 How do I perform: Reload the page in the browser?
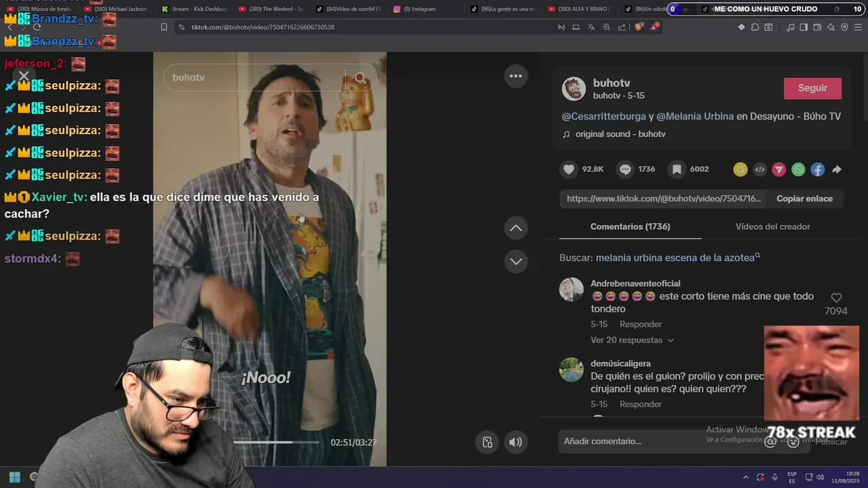click(x=37, y=27)
